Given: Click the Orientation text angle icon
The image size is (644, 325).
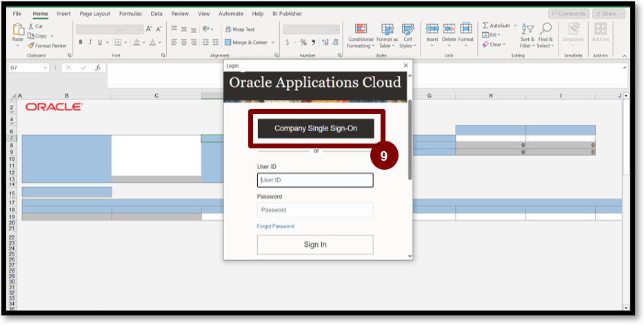Looking at the screenshot, I should point(205,29).
